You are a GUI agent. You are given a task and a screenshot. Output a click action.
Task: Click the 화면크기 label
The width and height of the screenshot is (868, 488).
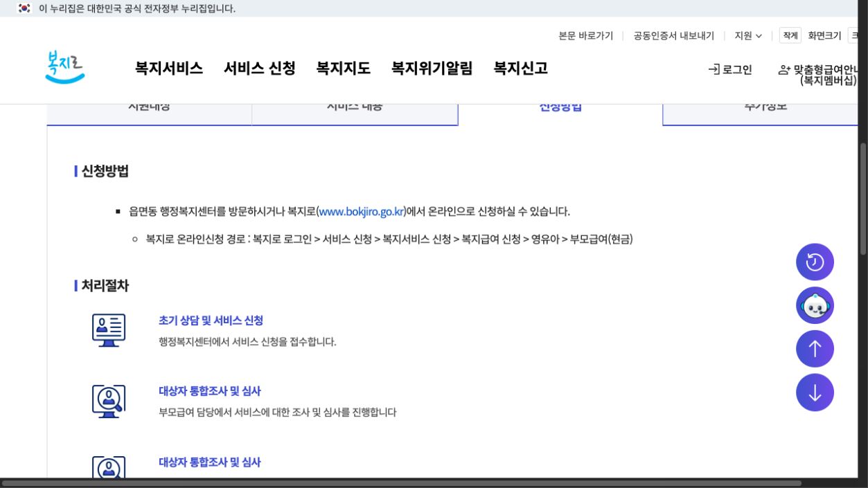[x=824, y=36]
